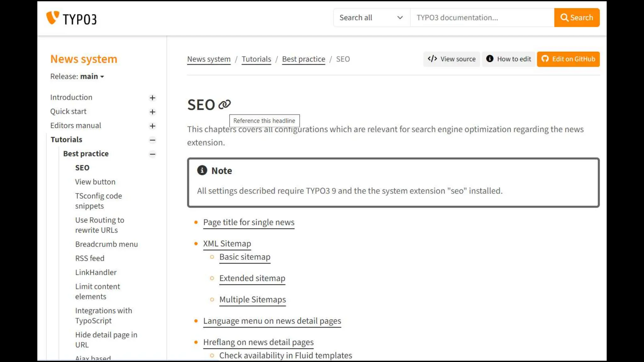Collapse the Tutorials section

click(153, 140)
